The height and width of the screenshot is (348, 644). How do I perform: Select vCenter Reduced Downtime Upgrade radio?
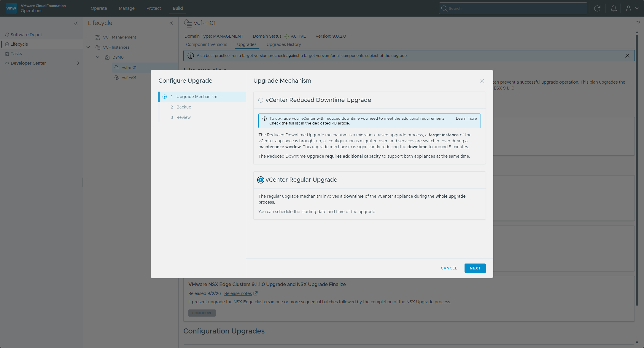[261, 100]
